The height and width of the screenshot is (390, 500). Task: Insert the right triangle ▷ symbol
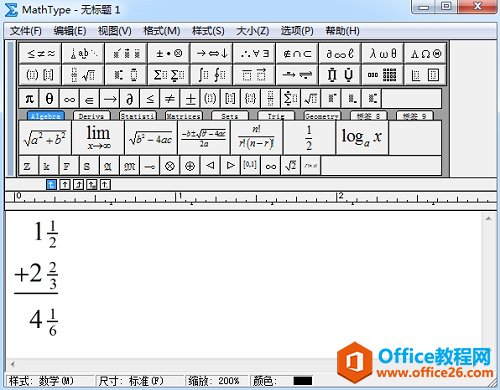coord(230,166)
